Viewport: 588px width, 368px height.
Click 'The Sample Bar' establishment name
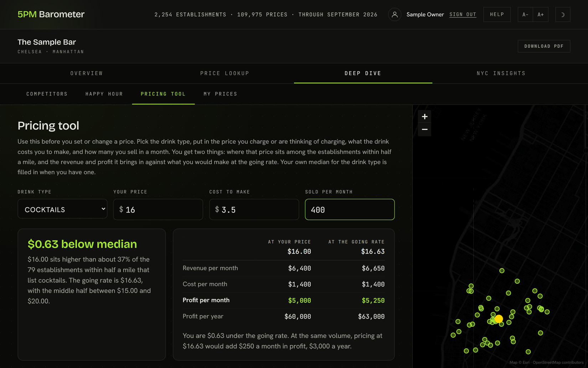[47, 42]
